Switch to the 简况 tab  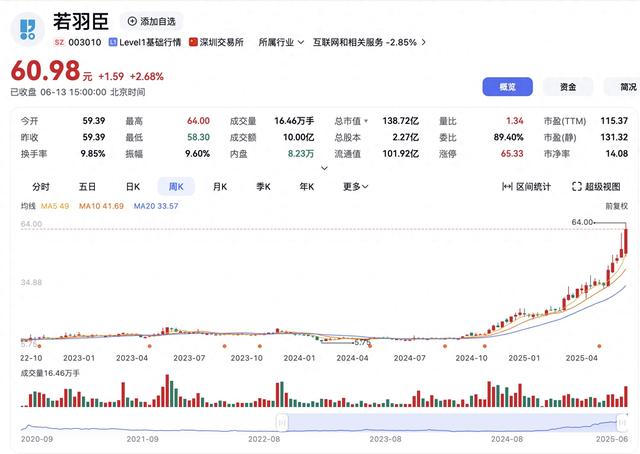[x=624, y=87]
